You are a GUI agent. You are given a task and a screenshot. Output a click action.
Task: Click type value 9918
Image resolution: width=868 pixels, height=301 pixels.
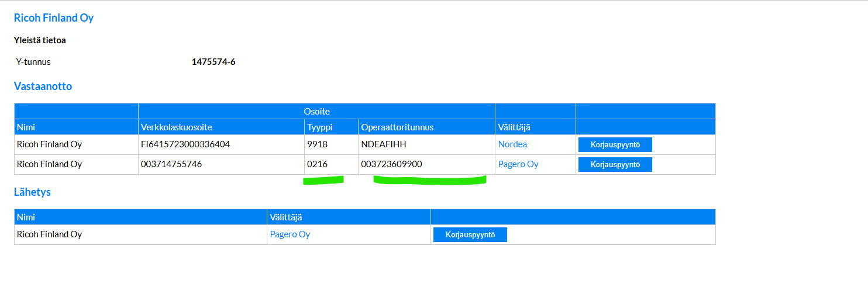(317, 144)
